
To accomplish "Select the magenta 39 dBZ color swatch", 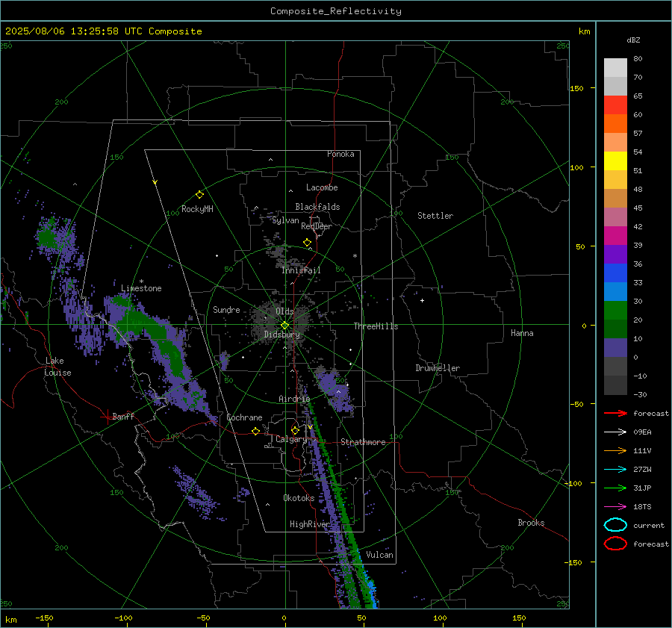I will pos(615,235).
